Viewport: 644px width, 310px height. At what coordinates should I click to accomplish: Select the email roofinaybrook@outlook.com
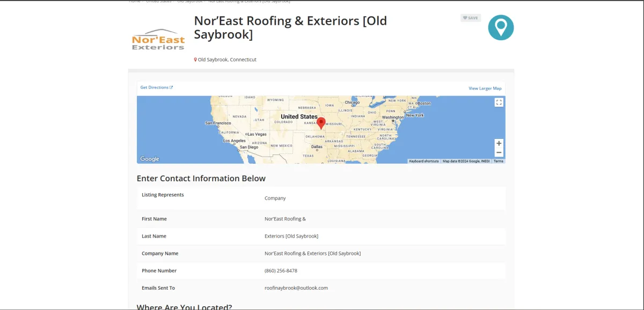point(296,288)
